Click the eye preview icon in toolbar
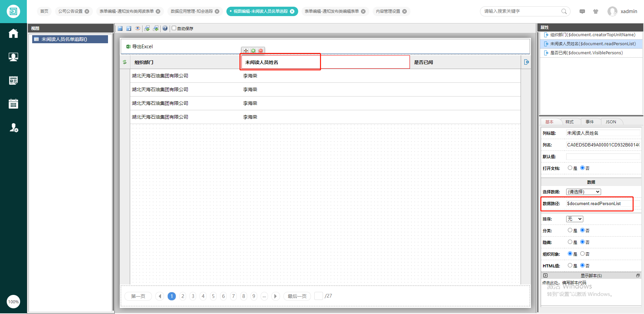The width and height of the screenshot is (644, 314). (138, 28)
